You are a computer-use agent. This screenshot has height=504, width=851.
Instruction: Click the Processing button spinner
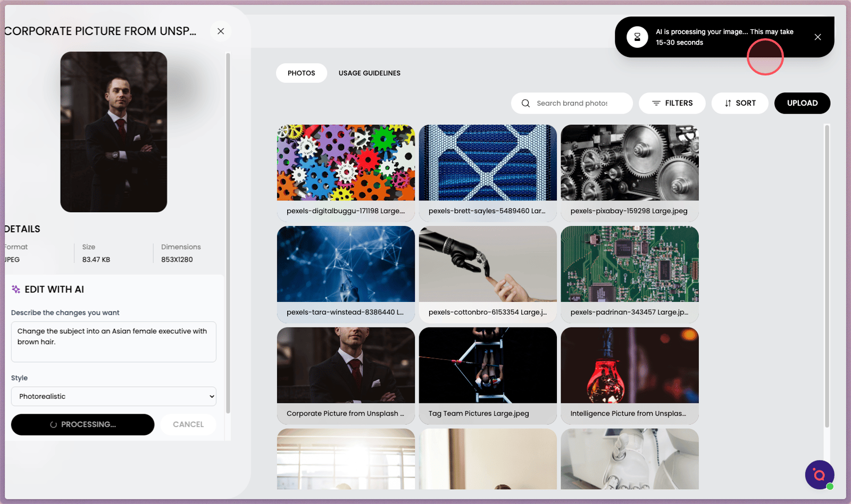point(54,425)
